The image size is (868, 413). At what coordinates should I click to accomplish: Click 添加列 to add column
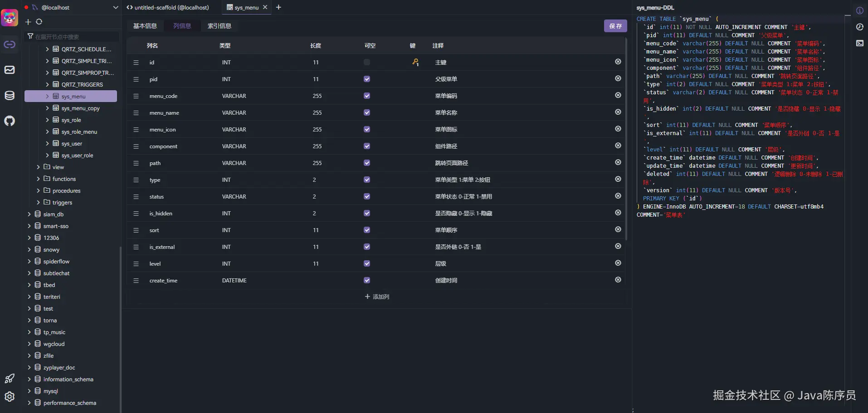coord(377,296)
